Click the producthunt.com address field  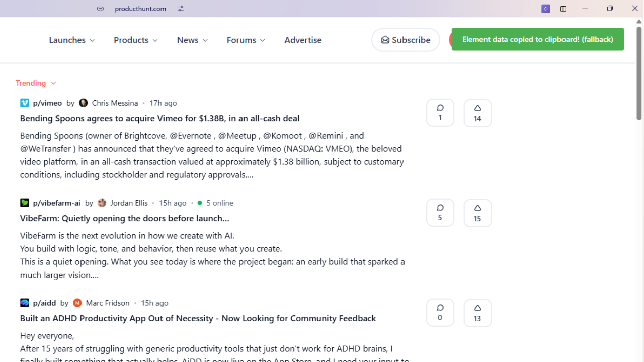point(140,9)
